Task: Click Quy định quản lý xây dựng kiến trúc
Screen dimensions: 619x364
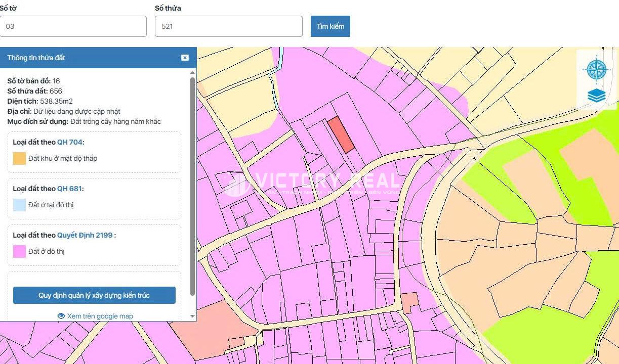Action: click(x=94, y=295)
